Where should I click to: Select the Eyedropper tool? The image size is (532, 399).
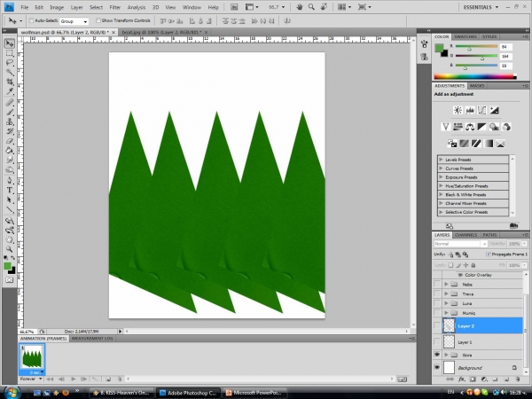[x=10, y=91]
